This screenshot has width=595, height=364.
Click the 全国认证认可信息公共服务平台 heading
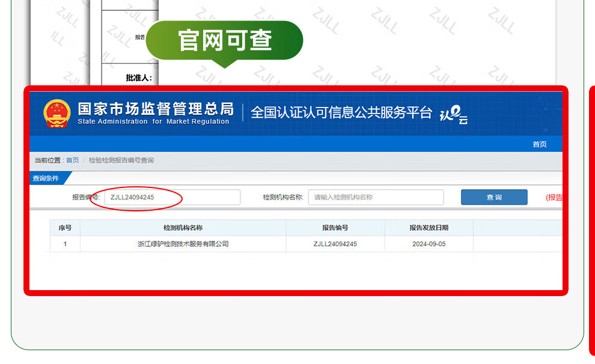(x=341, y=112)
